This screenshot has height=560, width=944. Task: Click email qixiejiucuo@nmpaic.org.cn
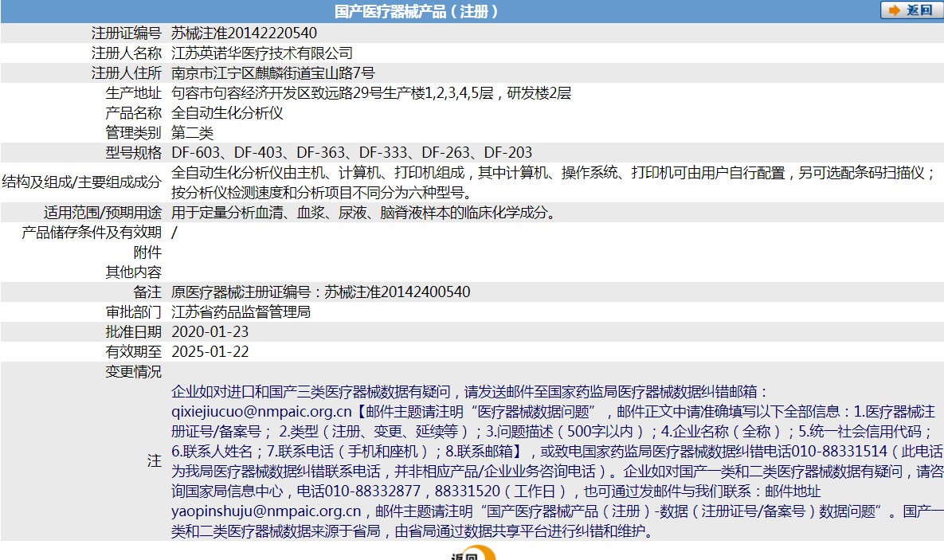261,411
